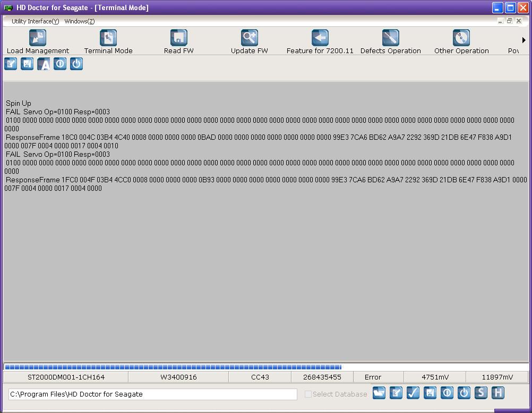Expand the main toolbar overflow arrow
Image resolution: width=532 pixels, height=413 pixels.
tap(524, 40)
